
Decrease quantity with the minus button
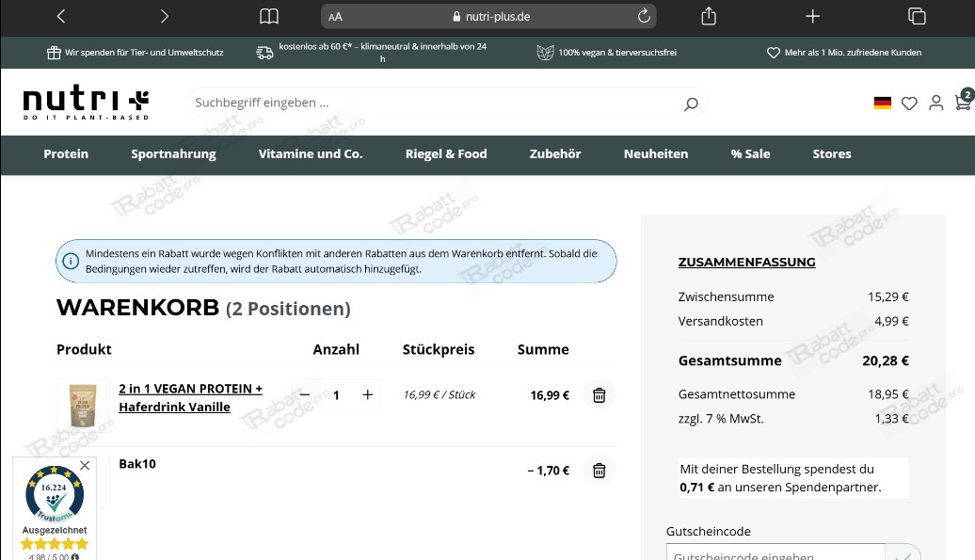305,394
